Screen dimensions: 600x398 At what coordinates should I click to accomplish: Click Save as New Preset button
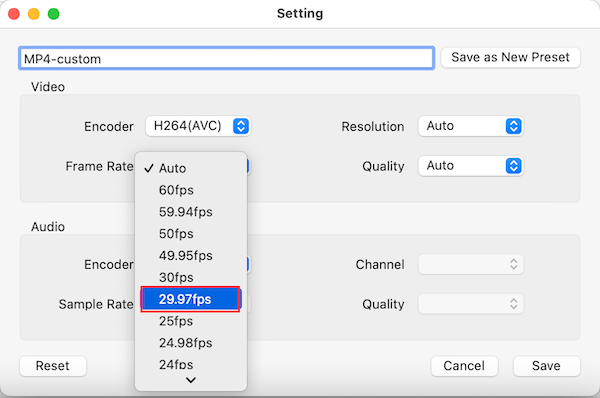click(x=510, y=57)
